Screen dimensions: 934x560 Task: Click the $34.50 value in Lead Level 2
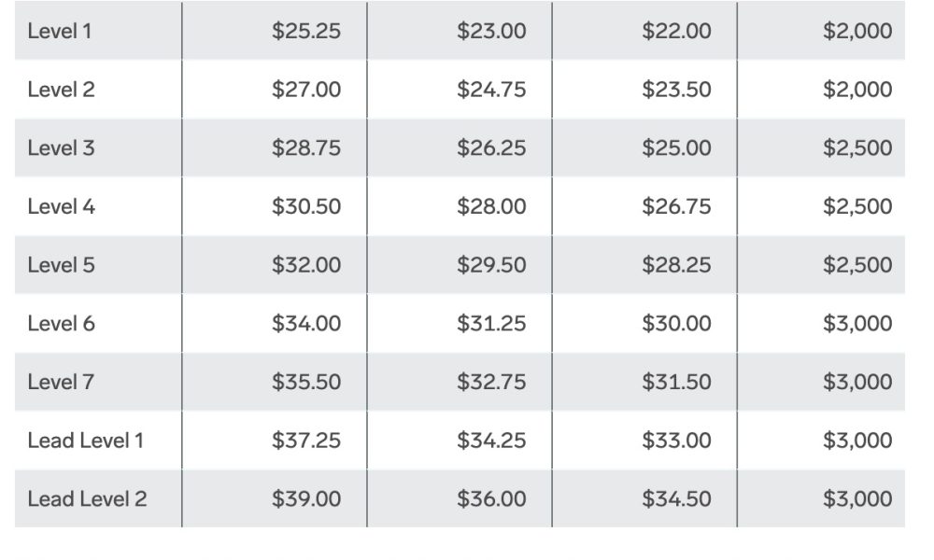[676, 498]
